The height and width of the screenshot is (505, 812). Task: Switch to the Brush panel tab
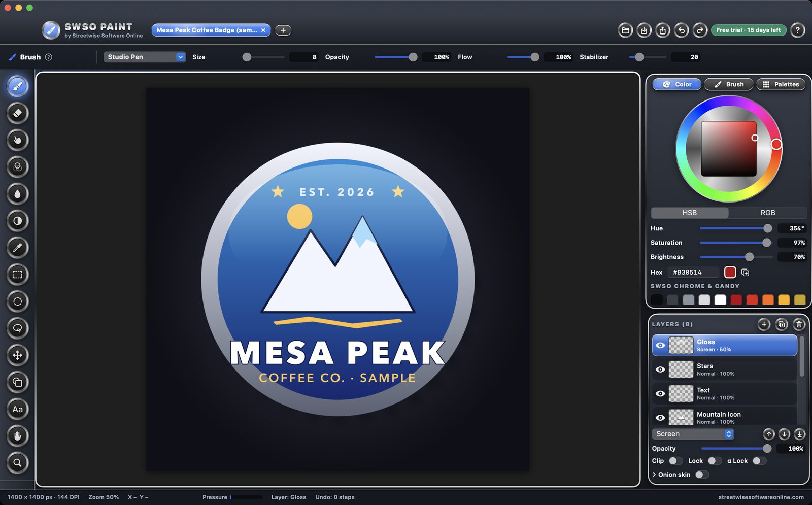coord(729,84)
